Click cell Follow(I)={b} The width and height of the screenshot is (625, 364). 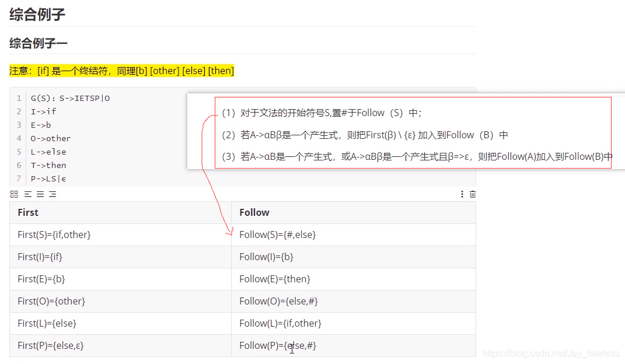(354, 257)
